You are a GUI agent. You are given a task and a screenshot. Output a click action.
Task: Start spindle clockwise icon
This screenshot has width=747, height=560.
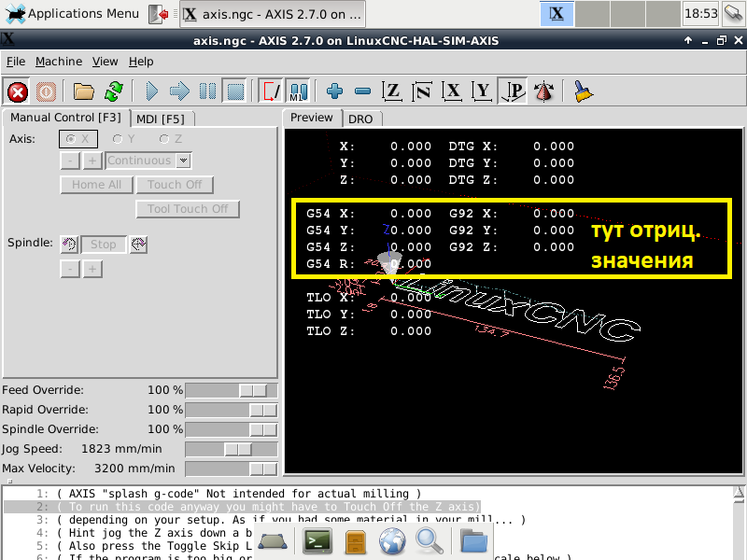[138, 245]
